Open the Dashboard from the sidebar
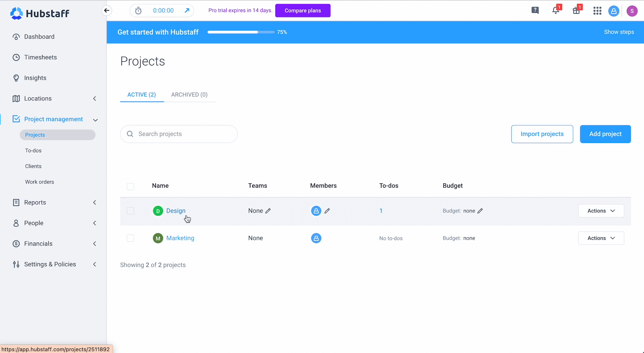The width and height of the screenshot is (644, 353). click(39, 36)
